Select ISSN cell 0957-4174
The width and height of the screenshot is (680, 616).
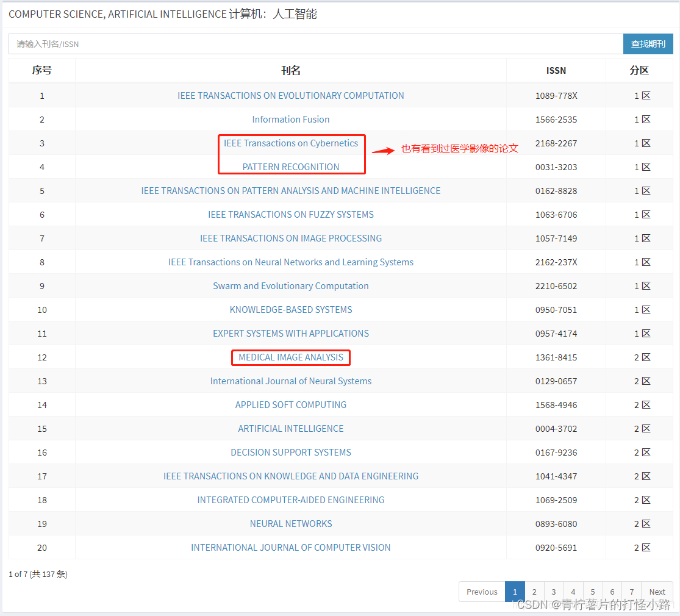556,334
